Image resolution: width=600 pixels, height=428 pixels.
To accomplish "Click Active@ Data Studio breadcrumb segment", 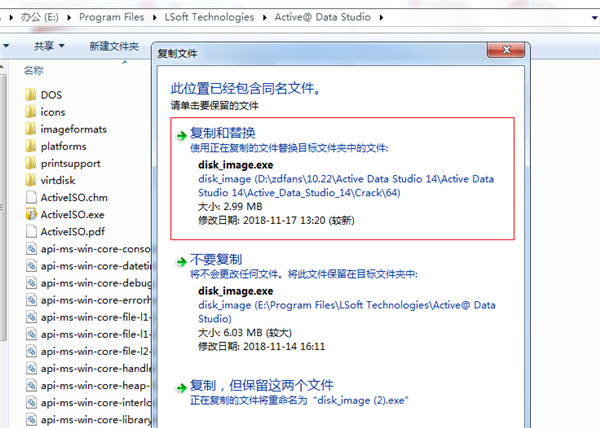I will click(323, 17).
